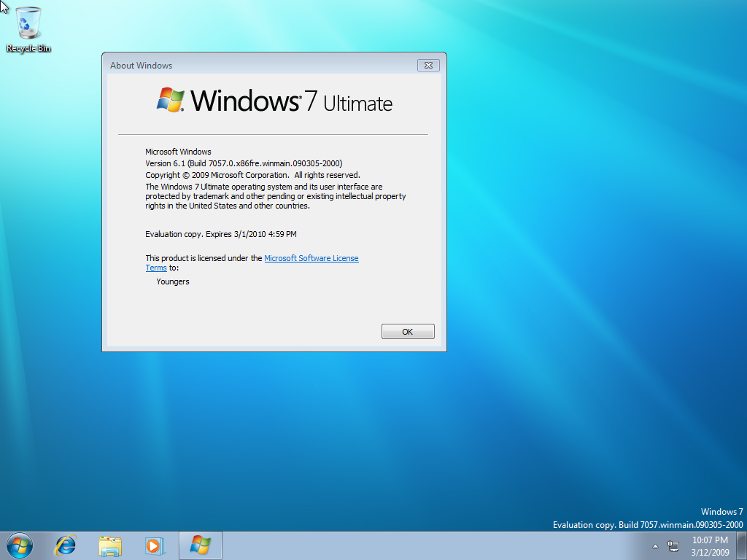Open the Recycle Bin desktop icon
This screenshot has height=560, width=747.
pyautogui.click(x=28, y=29)
